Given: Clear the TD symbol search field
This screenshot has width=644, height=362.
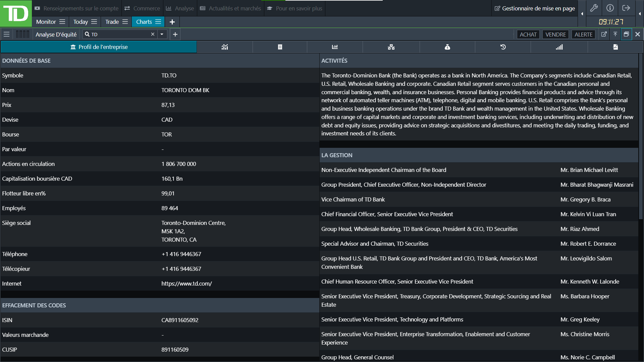Looking at the screenshot, I should 153,34.
